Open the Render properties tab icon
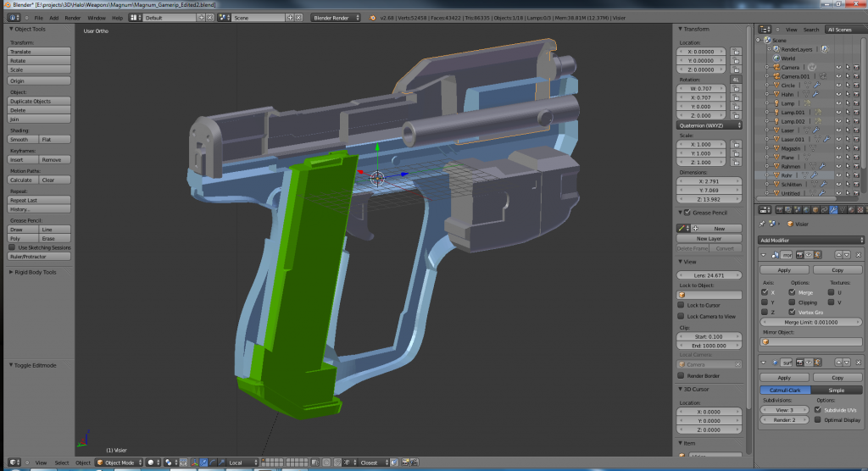 point(780,210)
